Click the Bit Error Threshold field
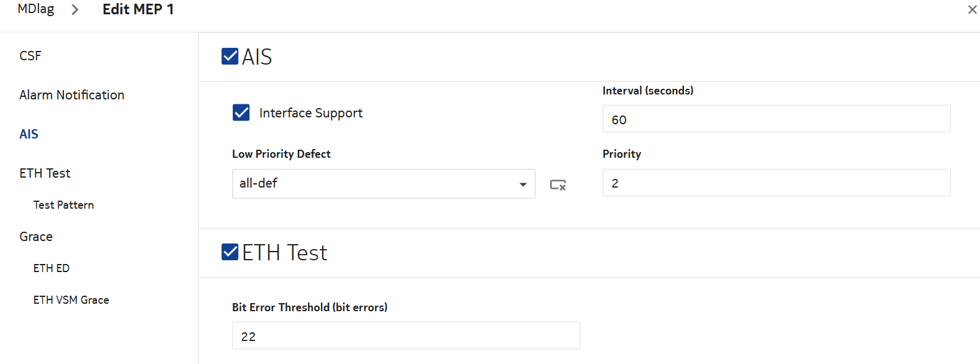980x364 pixels. tap(406, 336)
